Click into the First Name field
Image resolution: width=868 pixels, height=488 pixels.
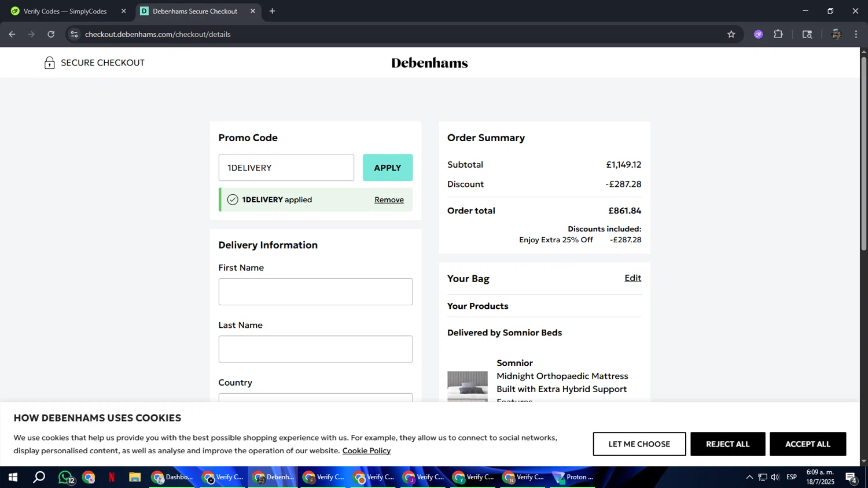click(315, 291)
